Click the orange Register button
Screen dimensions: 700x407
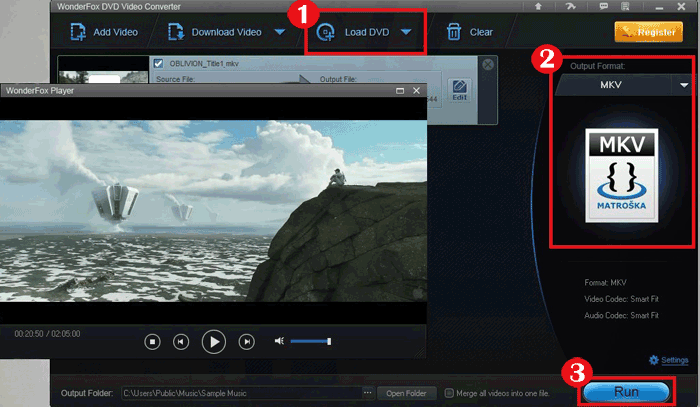649,32
